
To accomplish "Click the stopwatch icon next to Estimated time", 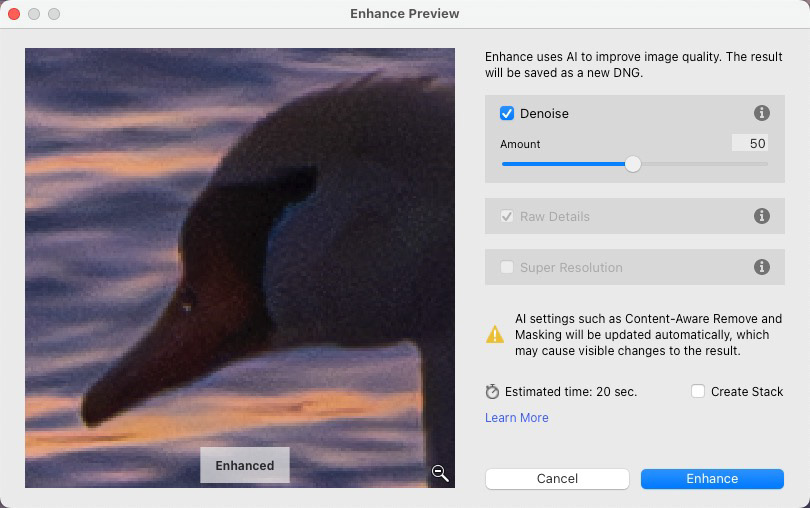I will [x=492, y=392].
